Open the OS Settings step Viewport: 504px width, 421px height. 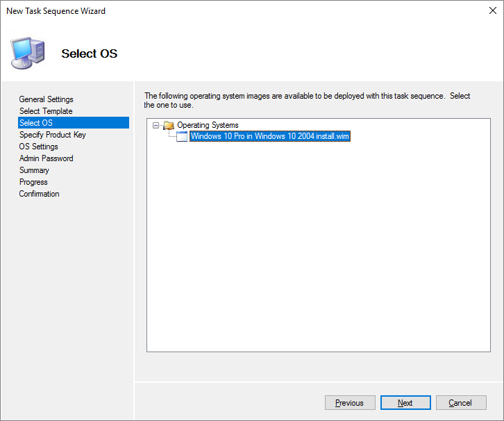point(39,147)
